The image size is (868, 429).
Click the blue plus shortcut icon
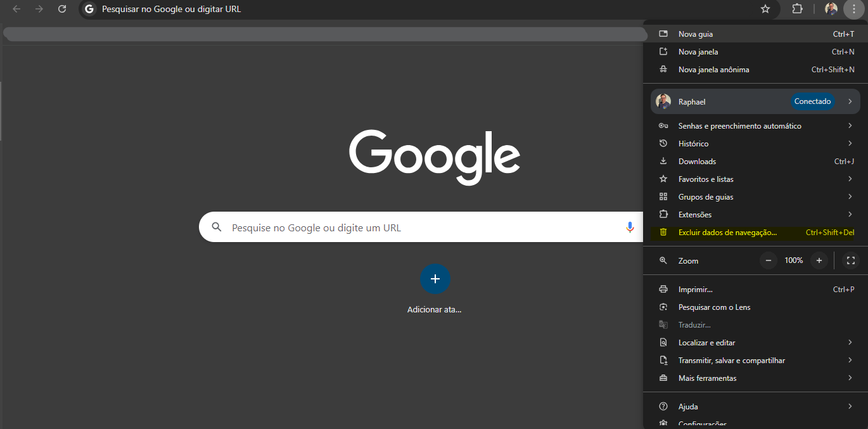[x=435, y=279]
